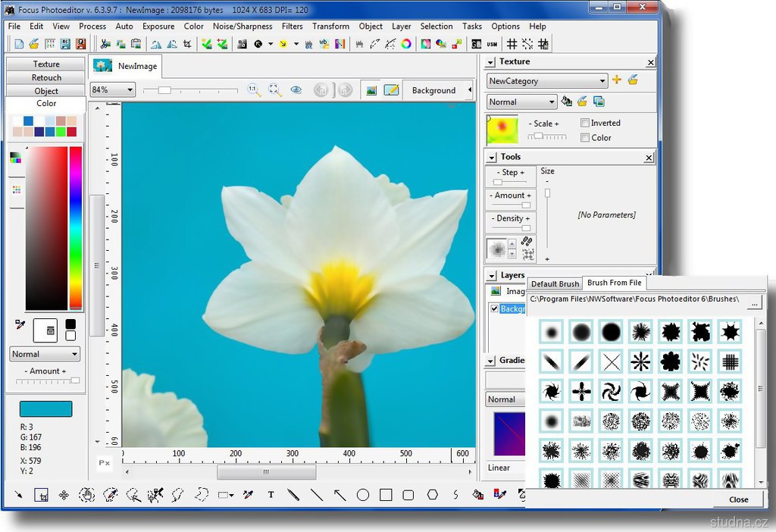The height and width of the screenshot is (532, 776).
Task: Select the Text tool in bottom toolbar
Action: (x=271, y=495)
